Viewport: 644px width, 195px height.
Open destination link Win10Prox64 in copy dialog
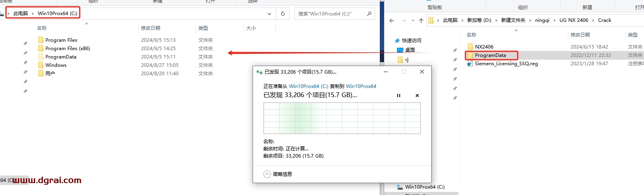(361, 86)
